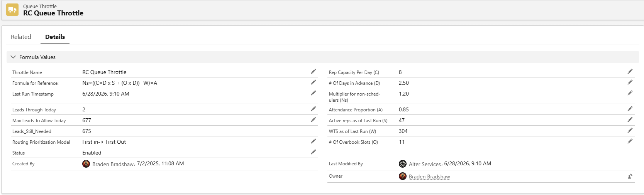The image size is (644, 195).
Task: Open the Alter Services link
Action: click(425, 164)
